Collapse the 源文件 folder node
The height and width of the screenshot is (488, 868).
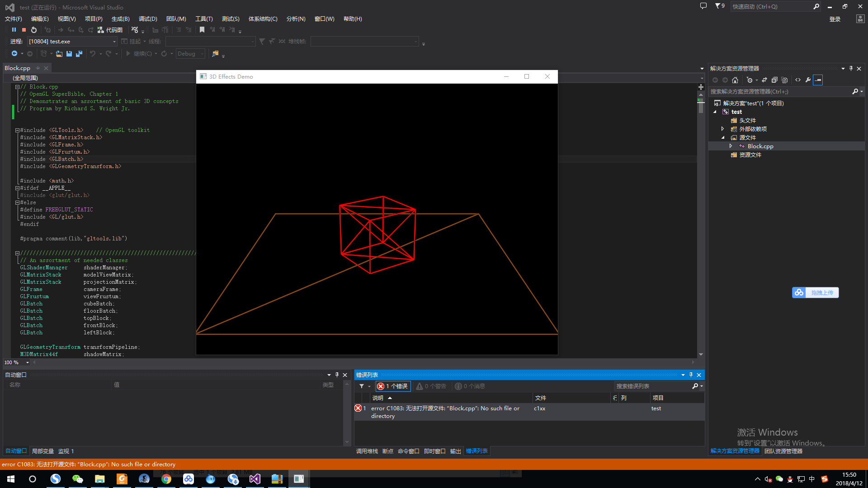pyautogui.click(x=722, y=137)
